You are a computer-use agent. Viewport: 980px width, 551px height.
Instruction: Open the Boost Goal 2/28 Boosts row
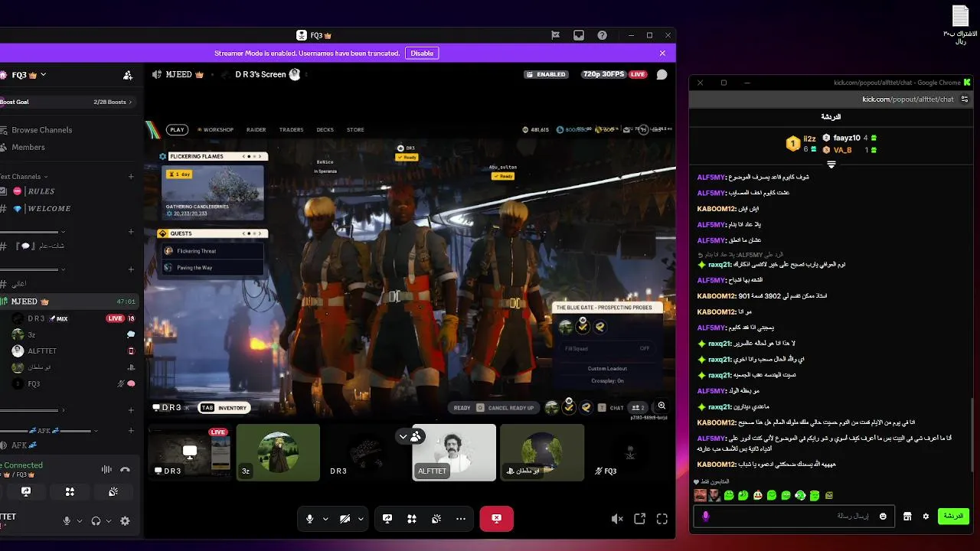click(x=67, y=102)
